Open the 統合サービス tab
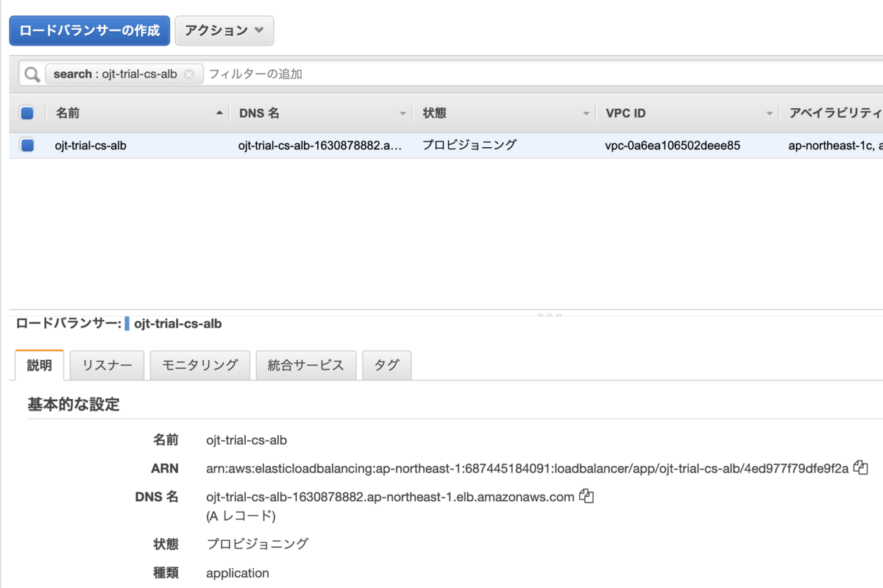Screen dimensions: 883x588 (305, 364)
